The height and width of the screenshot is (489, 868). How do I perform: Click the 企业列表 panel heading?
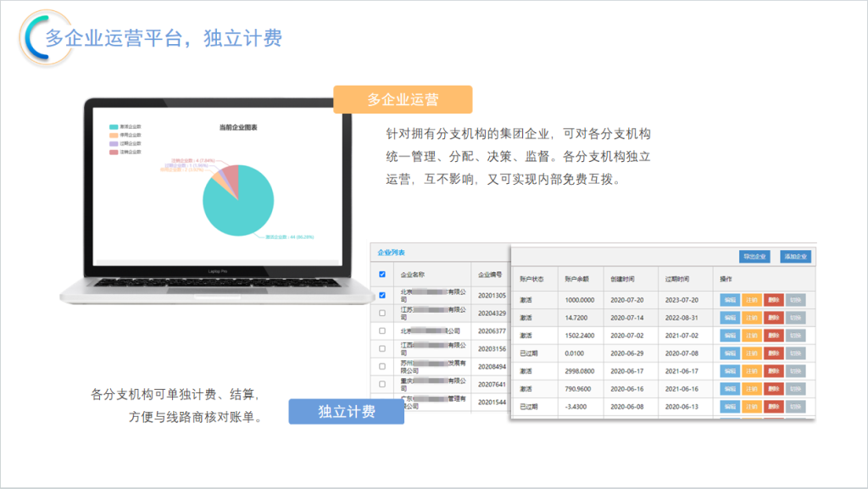click(391, 253)
